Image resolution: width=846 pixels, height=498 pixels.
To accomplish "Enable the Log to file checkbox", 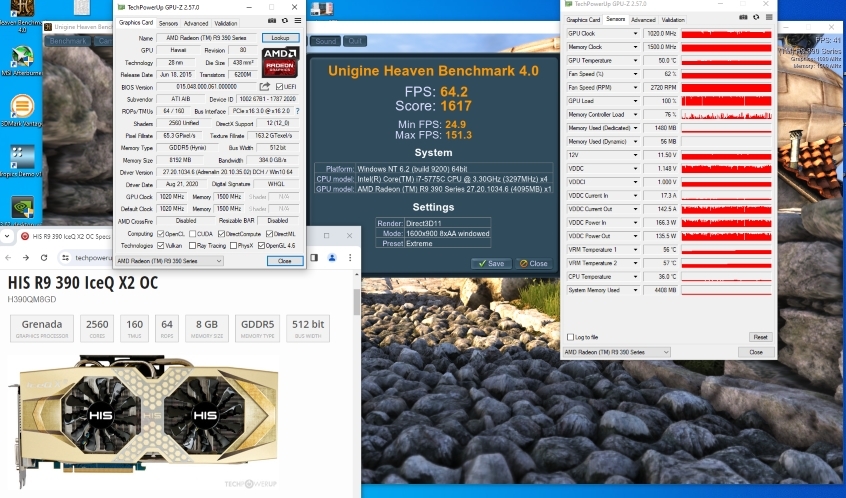I will pyautogui.click(x=570, y=337).
